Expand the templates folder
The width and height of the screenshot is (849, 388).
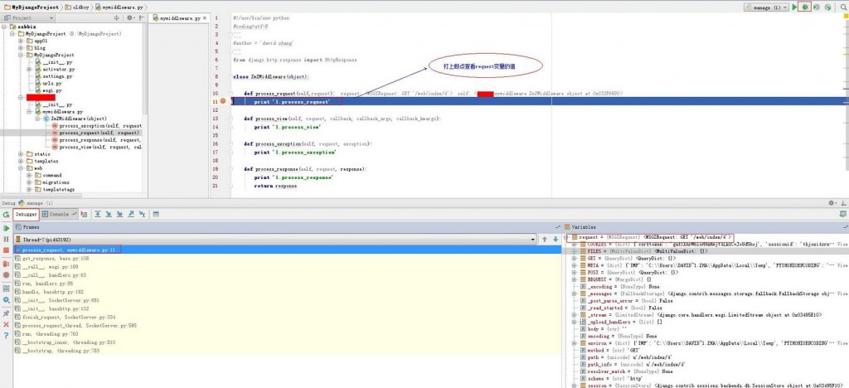pos(22,161)
